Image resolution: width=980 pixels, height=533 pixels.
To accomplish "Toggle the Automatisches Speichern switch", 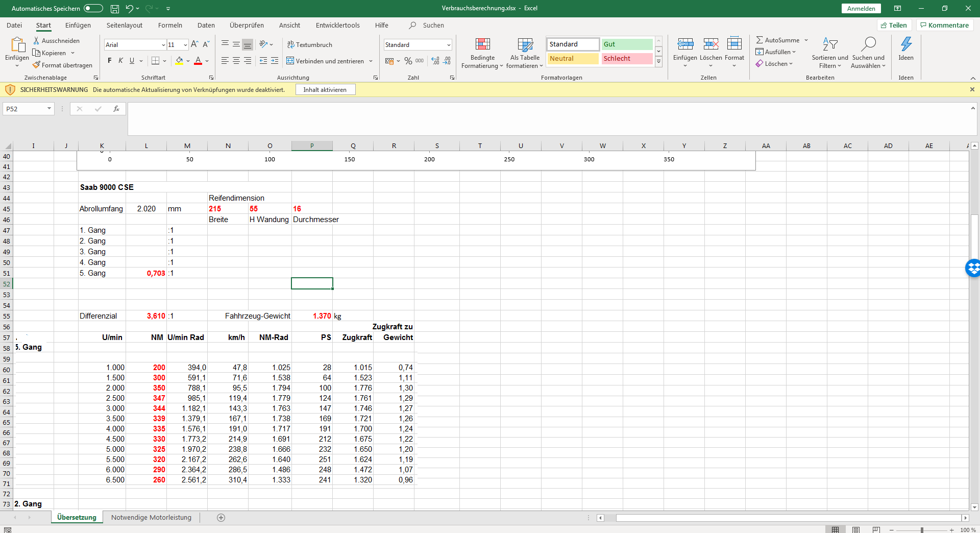I will (x=93, y=8).
